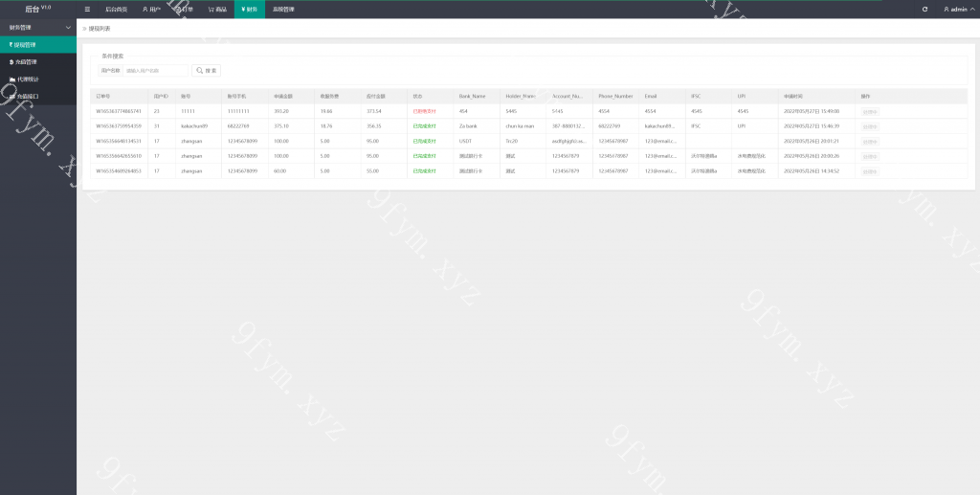Collapse the 财务管理 sidebar group

click(38, 28)
